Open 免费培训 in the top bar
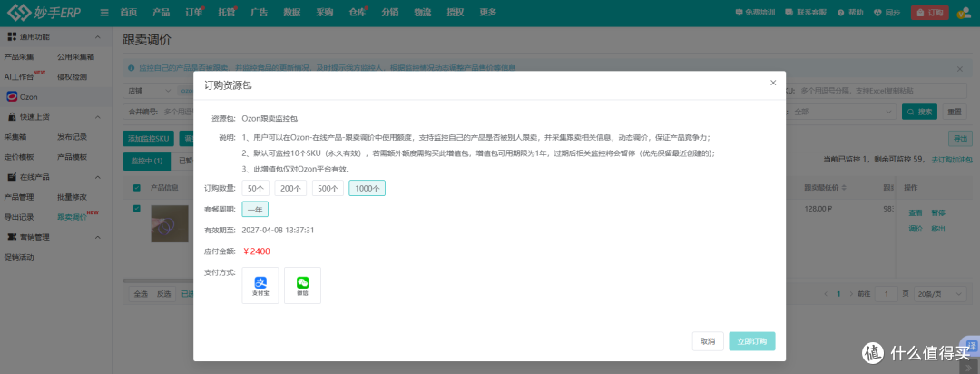 click(x=755, y=13)
